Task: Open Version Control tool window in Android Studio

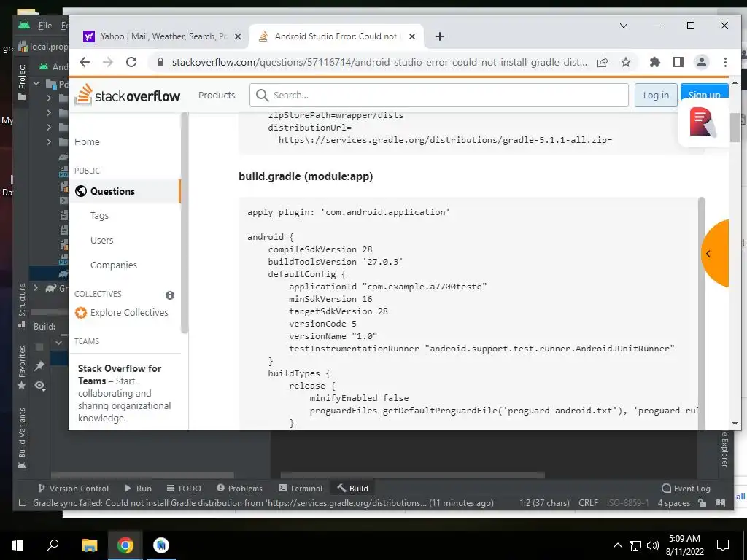Action: pos(73,488)
